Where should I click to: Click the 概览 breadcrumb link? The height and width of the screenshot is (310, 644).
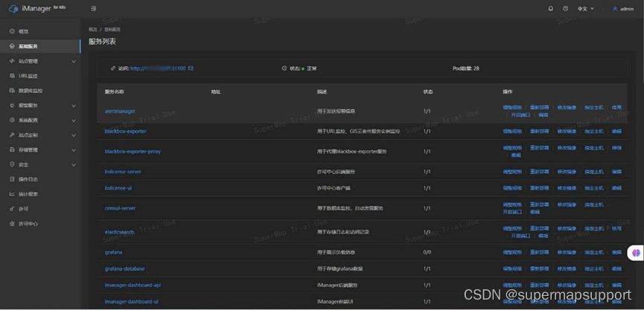tap(93, 30)
